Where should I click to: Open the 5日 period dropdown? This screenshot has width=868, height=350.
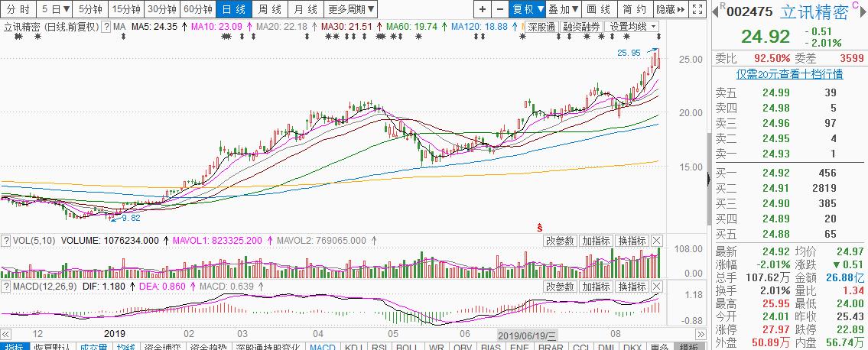[56, 9]
